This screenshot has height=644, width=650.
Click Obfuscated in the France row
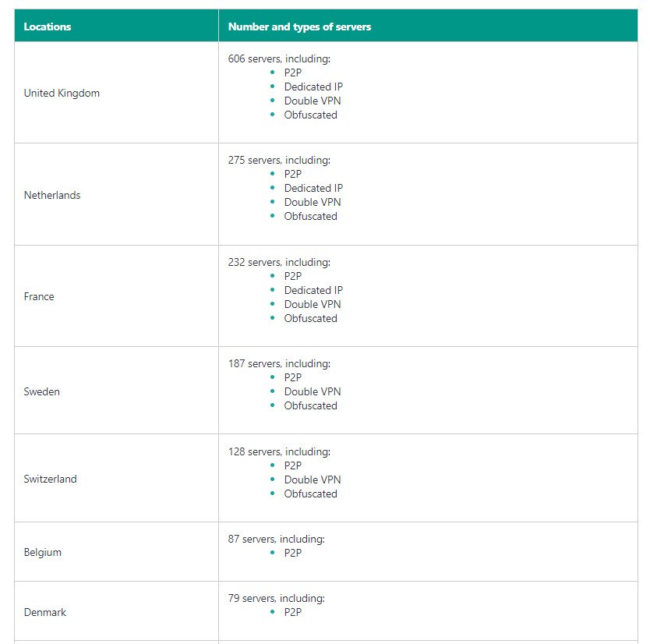click(x=311, y=318)
